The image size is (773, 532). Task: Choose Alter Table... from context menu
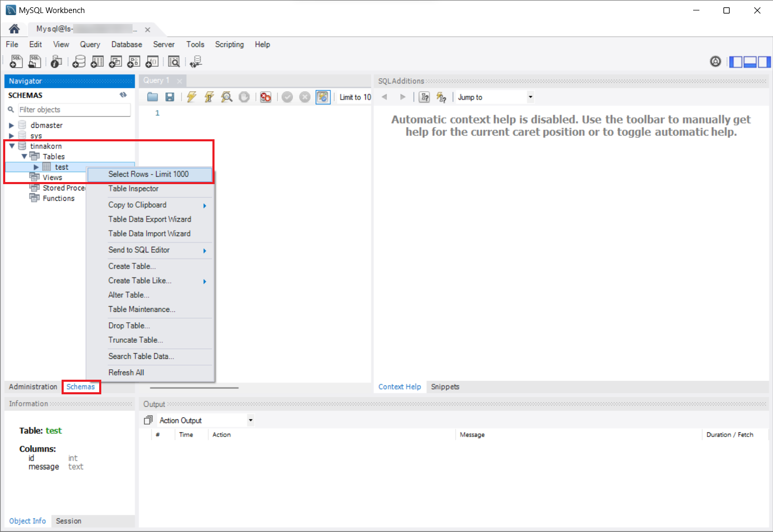[x=150, y=295]
